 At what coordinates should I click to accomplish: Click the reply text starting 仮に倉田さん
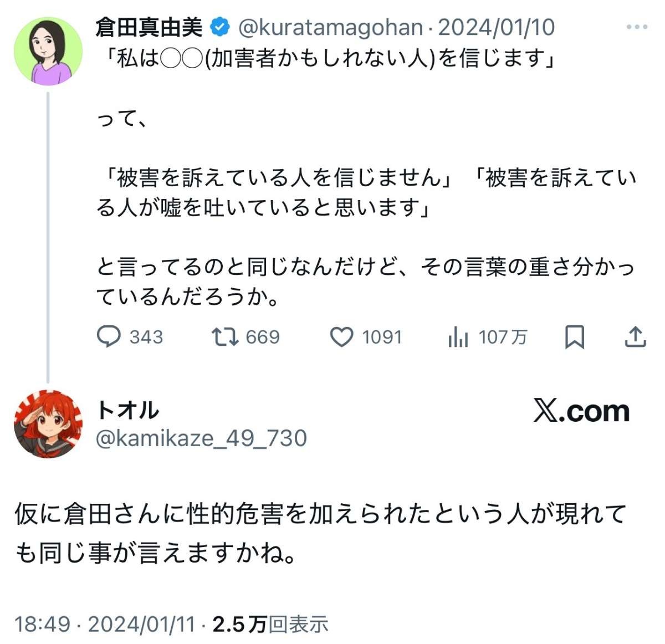point(320,533)
